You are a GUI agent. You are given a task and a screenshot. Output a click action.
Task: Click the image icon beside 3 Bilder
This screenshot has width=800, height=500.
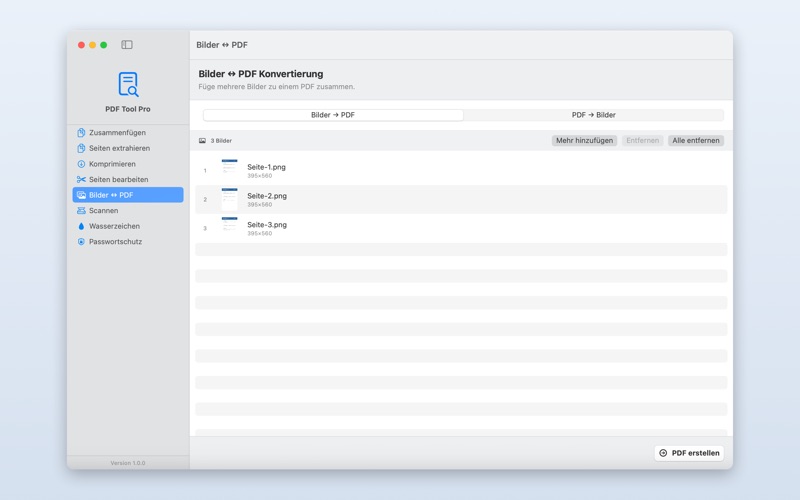202,141
